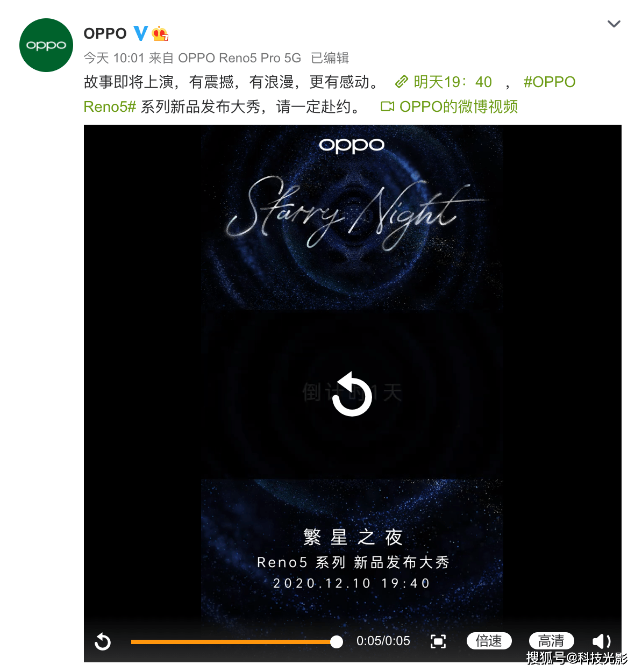Viewport: 642px width, 672px height.
Task: Click the OPPO Reno5 Pro 5G source link
Action: coord(239,58)
